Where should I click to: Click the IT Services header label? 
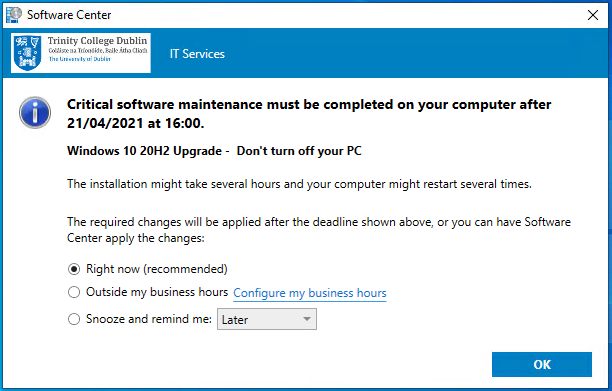pyautogui.click(x=197, y=54)
